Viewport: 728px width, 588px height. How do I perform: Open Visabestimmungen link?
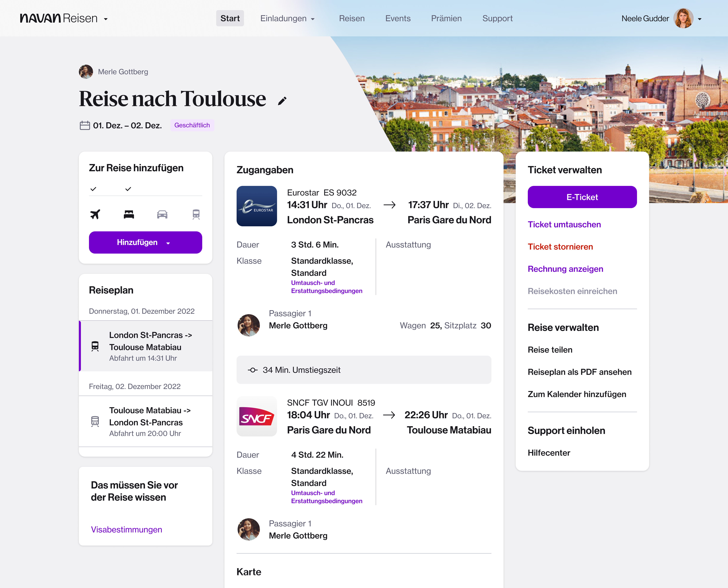point(126,529)
